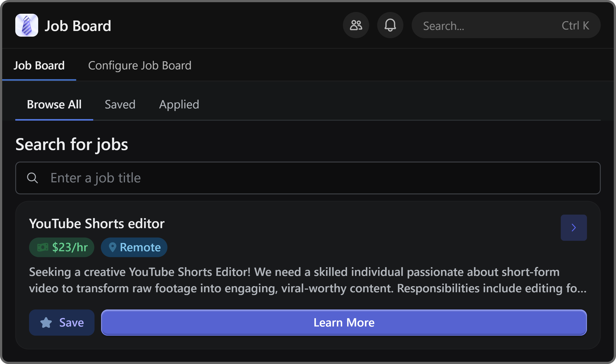Open the YouTube Shorts editor title
The width and height of the screenshot is (616, 364).
pos(97,224)
